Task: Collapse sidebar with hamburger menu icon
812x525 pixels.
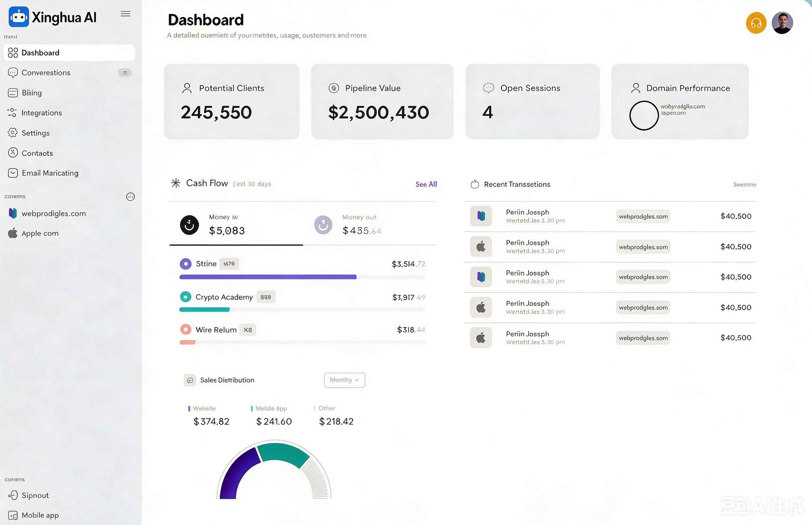Action: [125, 14]
